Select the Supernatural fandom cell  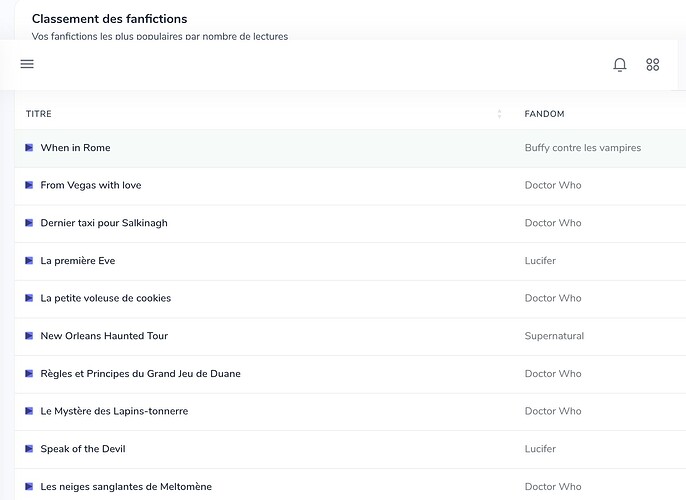tap(554, 336)
